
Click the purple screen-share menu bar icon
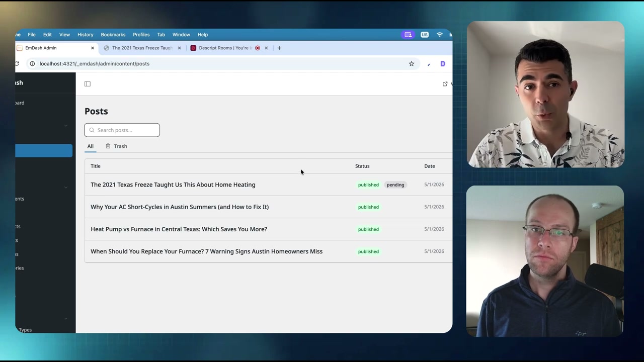coord(408,35)
